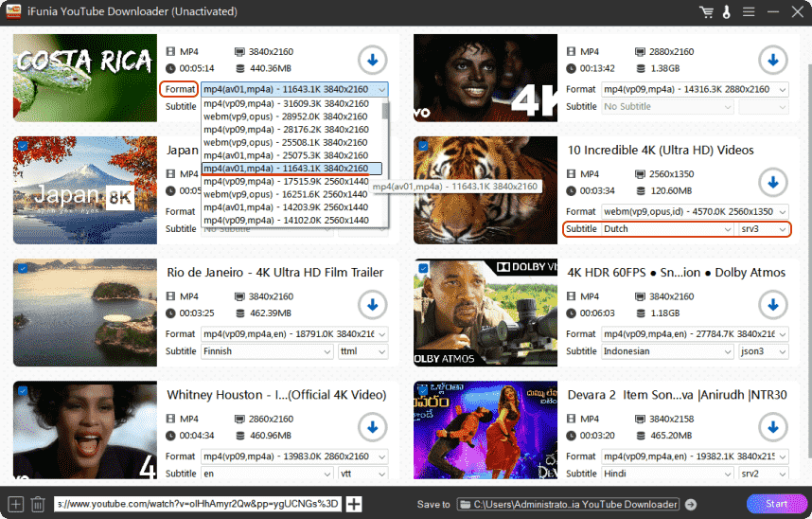Image resolution: width=812 pixels, height=519 pixels.
Task: Click the trash icon to delete videos
Action: point(38,504)
